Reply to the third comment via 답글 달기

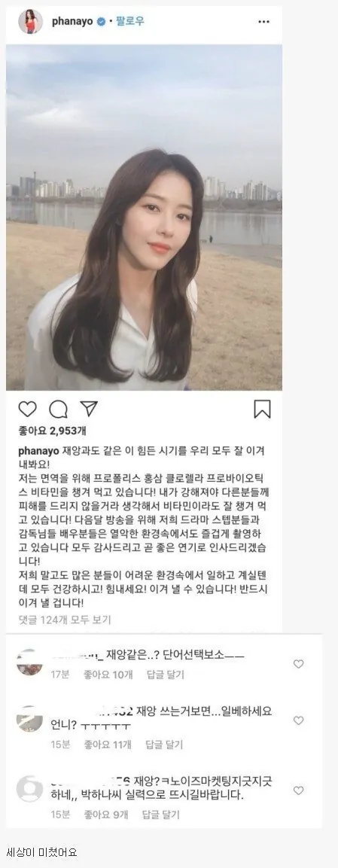pyautogui.click(x=160, y=815)
